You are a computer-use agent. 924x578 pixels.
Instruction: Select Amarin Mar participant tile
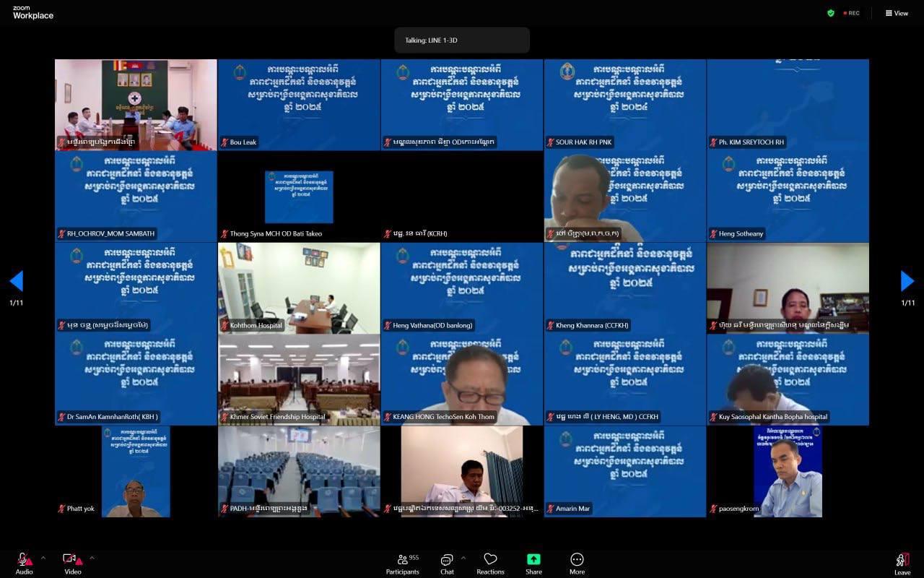[625, 472]
